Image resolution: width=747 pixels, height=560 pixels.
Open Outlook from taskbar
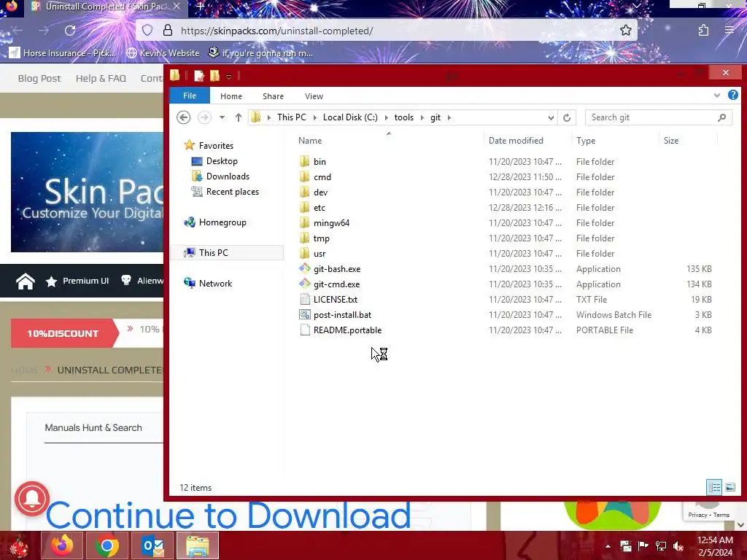tap(152, 545)
